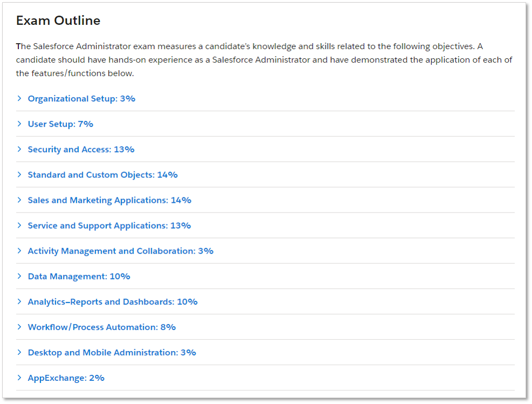The image size is (532, 404).
Task: Open Data Management: 10% section link
Action: click(79, 277)
